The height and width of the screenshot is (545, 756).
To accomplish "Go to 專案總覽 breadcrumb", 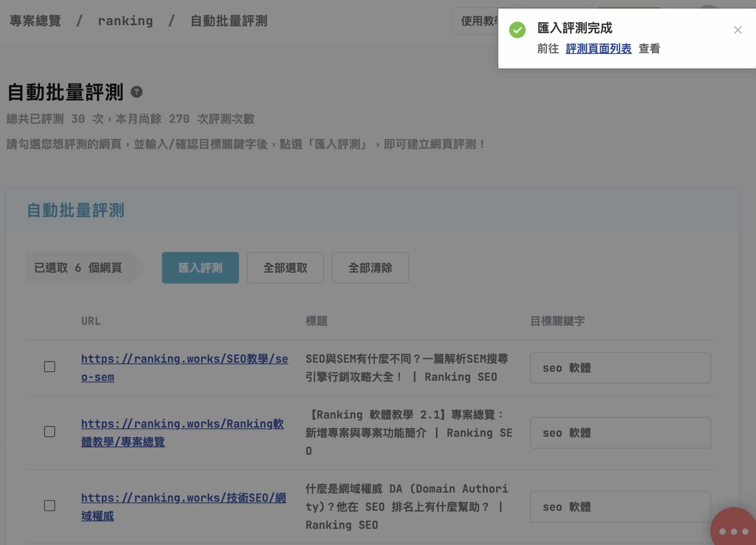I will tap(35, 20).
